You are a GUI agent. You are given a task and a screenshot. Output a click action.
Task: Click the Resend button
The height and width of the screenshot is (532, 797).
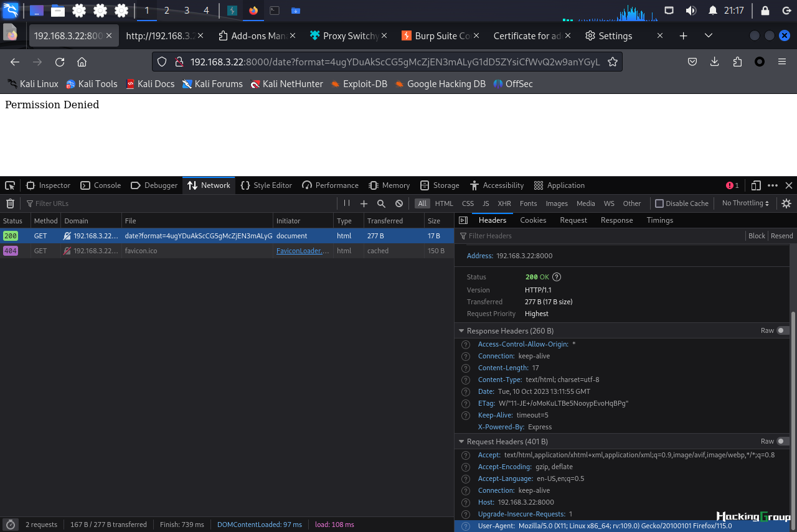click(782, 236)
